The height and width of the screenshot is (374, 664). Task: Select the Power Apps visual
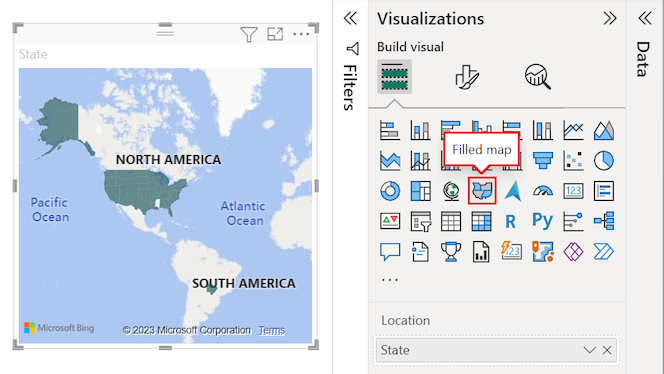(573, 252)
